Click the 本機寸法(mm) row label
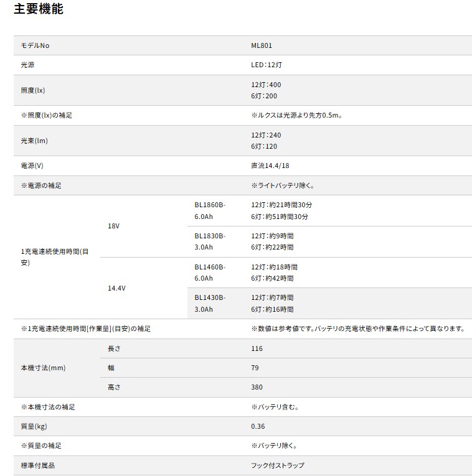Image resolution: width=472 pixels, height=476 pixels. pos(43,368)
